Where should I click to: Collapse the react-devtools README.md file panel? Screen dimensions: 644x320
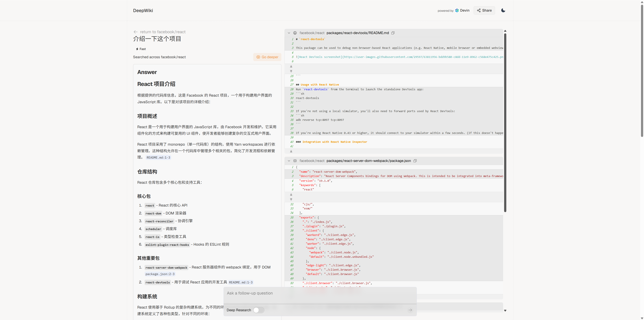pos(289,33)
